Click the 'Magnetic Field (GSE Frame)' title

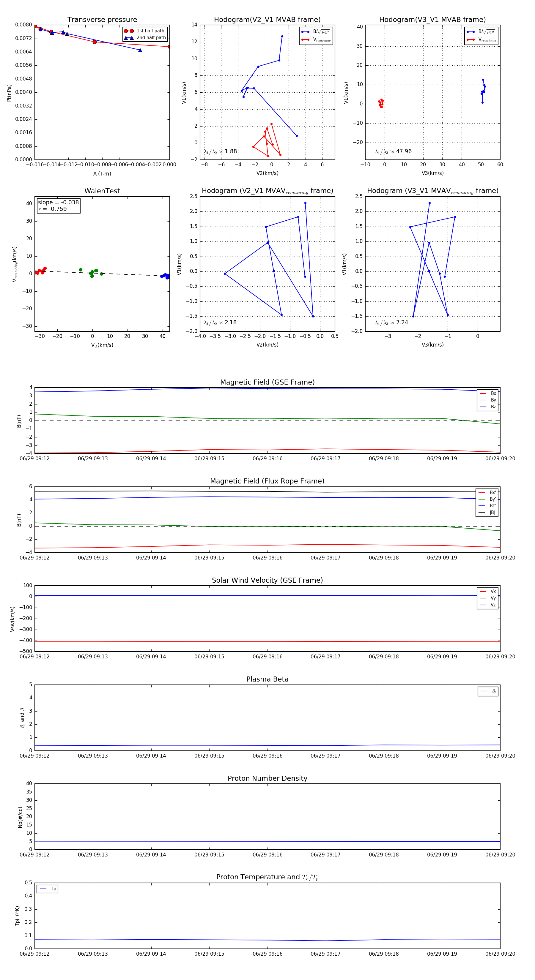[x=267, y=382]
